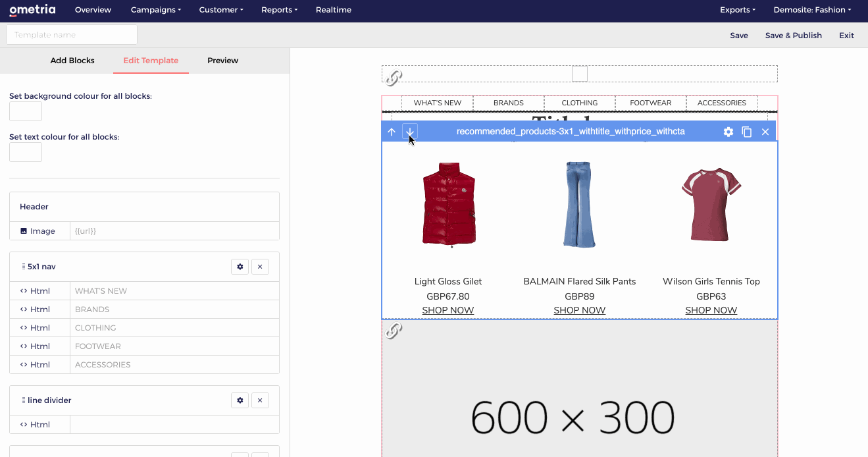868x457 pixels.
Task: Open the Exports dropdown
Action: 738,10
